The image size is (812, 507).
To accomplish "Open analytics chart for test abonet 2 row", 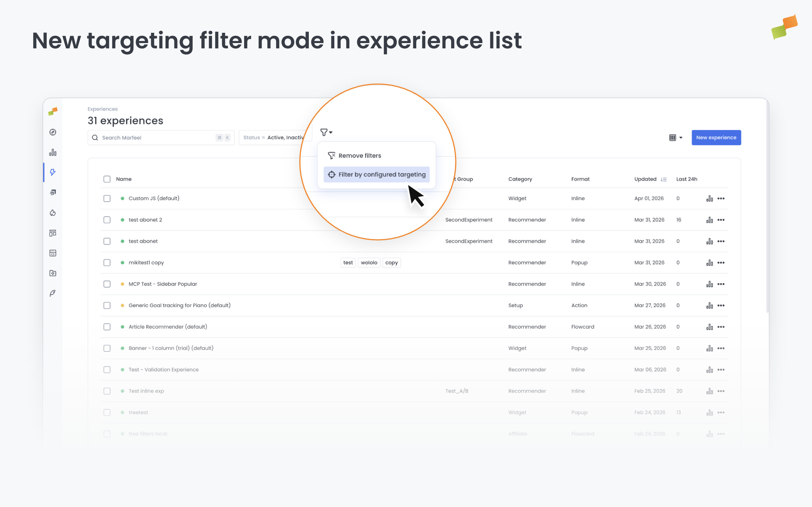I will (x=709, y=220).
